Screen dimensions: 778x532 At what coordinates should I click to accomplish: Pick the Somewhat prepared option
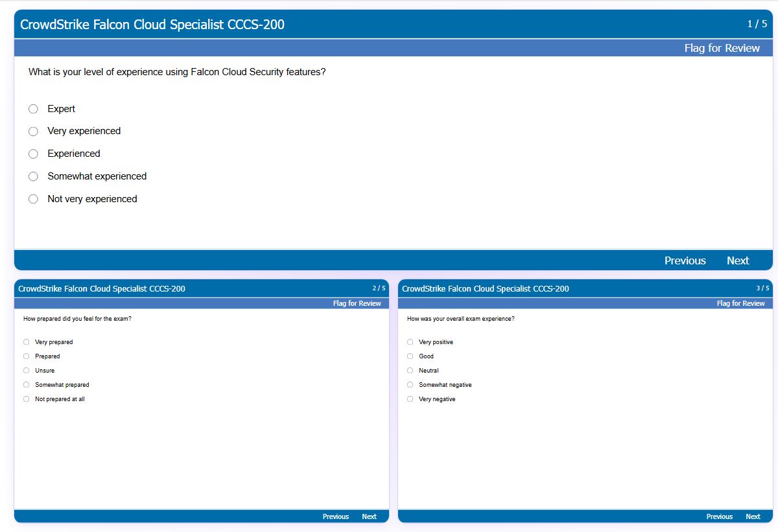click(x=27, y=385)
